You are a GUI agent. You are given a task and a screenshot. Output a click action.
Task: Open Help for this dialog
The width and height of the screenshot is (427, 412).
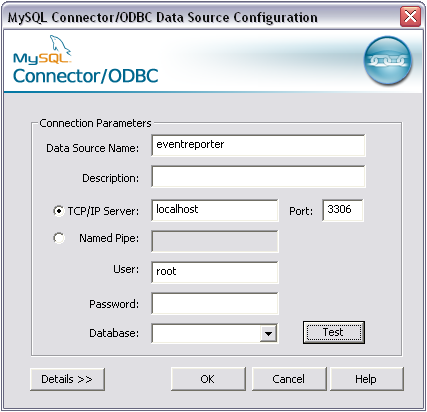click(366, 379)
